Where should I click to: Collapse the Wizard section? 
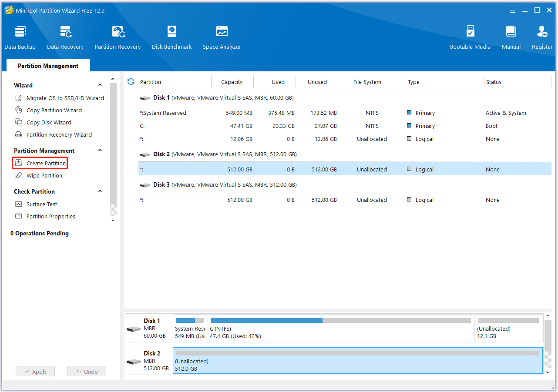click(x=100, y=85)
